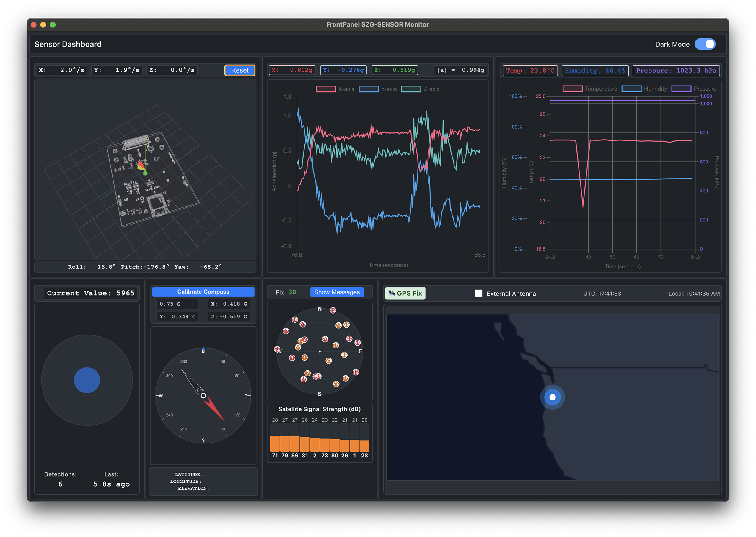The width and height of the screenshot is (756, 537).
Task: Click the signal strength bar for satellite 71
Action: pos(275,443)
